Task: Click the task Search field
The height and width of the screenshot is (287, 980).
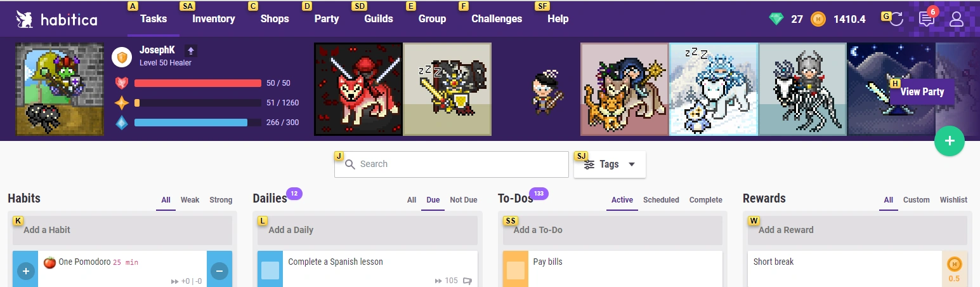Action: pos(452,164)
